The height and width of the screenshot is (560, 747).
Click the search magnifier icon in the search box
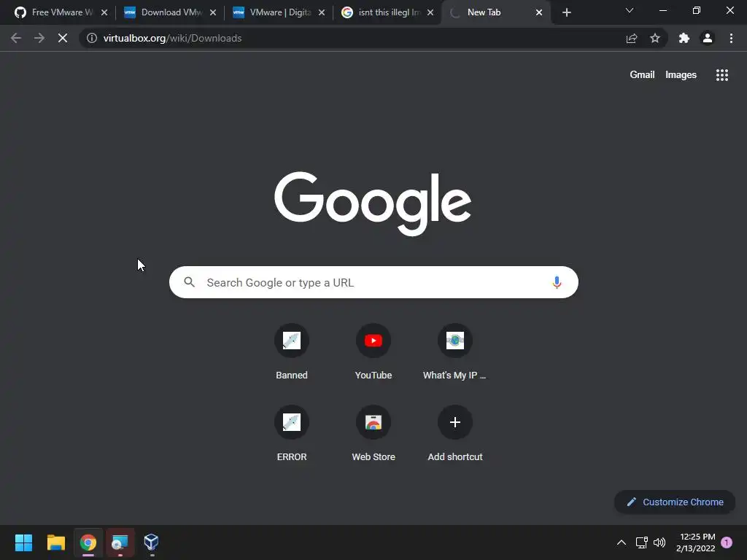pyautogui.click(x=190, y=282)
